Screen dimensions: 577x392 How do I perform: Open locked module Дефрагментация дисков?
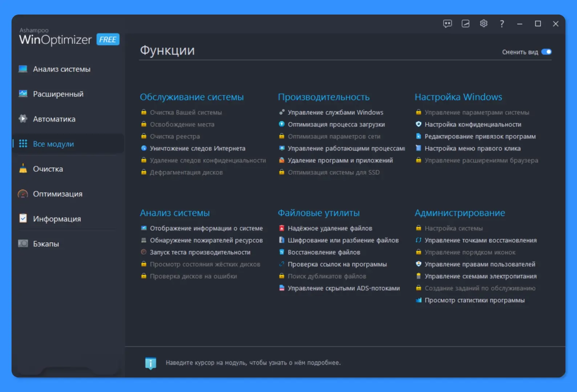(186, 172)
